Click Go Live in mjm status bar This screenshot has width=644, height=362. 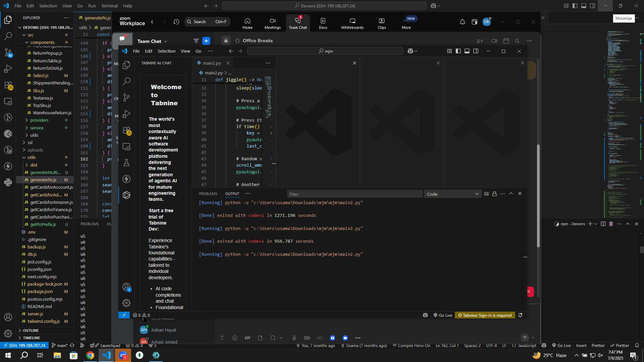click(443, 315)
